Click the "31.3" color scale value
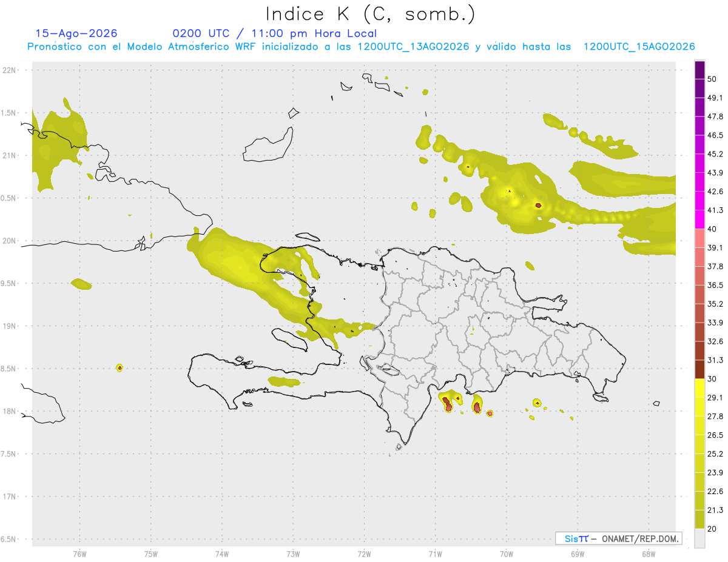 click(x=715, y=360)
